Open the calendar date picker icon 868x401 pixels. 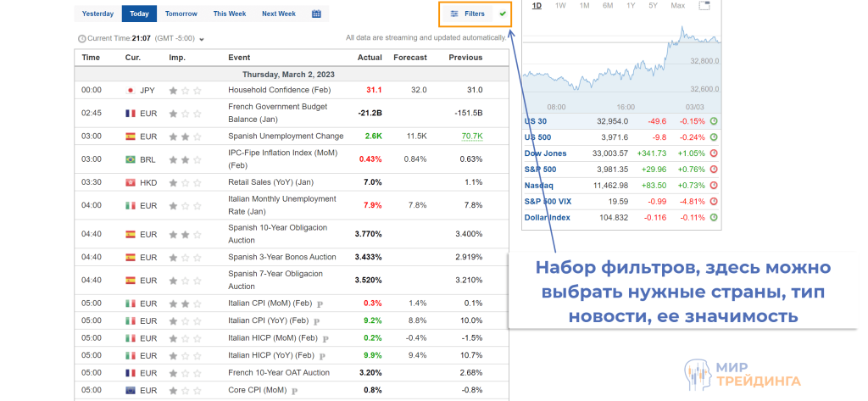coord(316,14)
